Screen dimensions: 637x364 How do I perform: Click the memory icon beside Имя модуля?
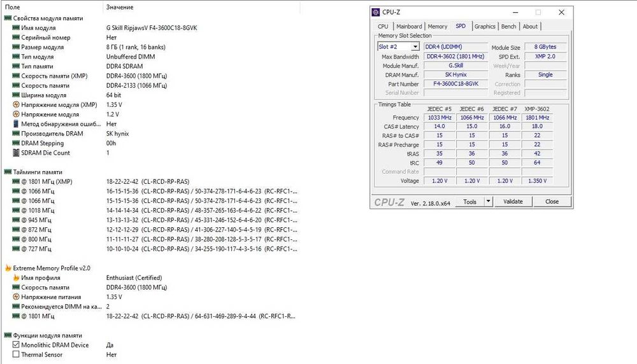16,27
